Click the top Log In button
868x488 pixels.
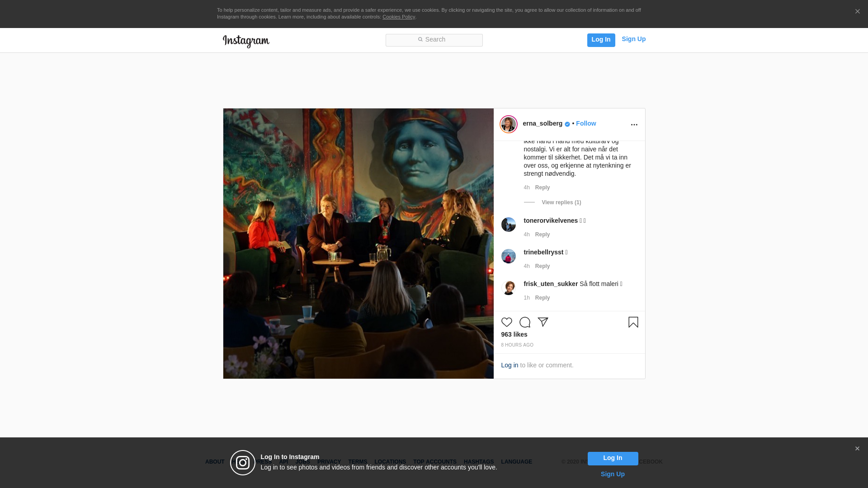[x=601, y=40]
